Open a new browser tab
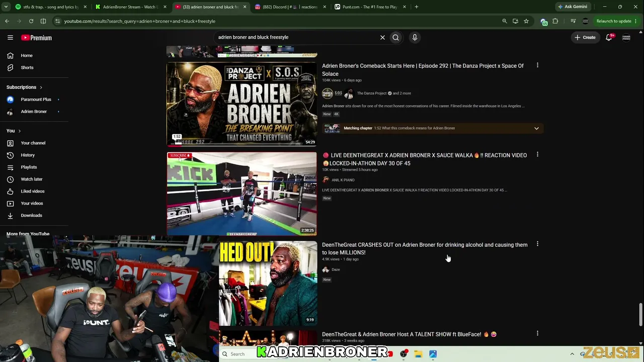The image size is (644, 362). click(417, 7)
